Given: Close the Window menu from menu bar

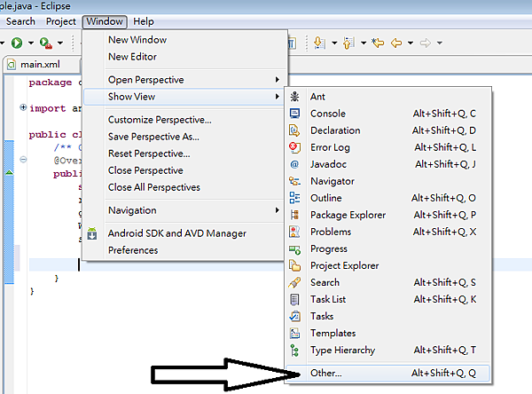Looking at the screenshot, I should click(x=105, y=21).
